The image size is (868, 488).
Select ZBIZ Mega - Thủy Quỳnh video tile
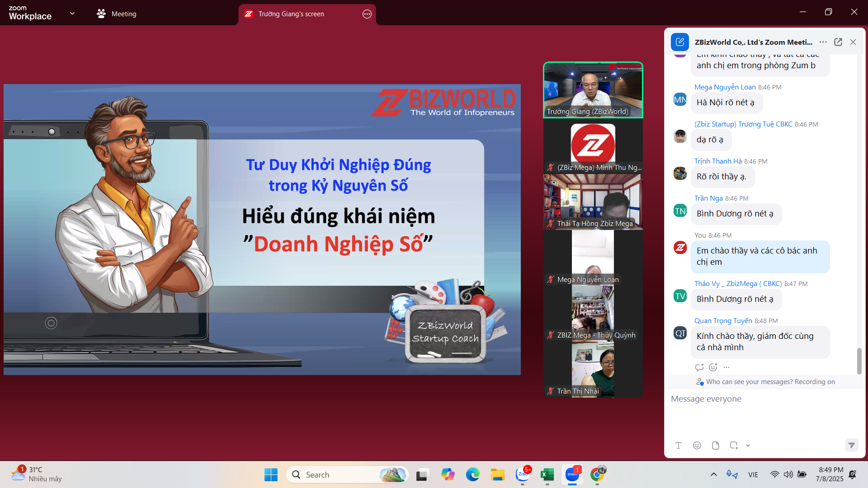(x=593, y=313)
